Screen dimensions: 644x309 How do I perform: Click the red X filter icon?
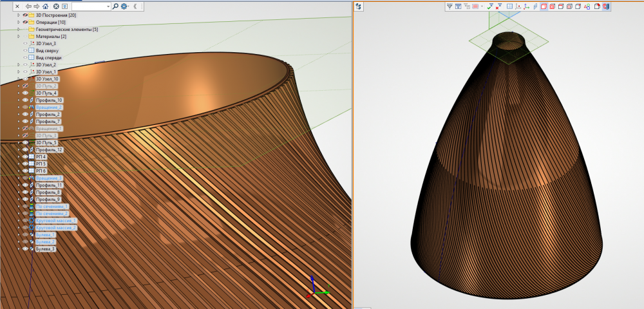click(x=499, y=6)
